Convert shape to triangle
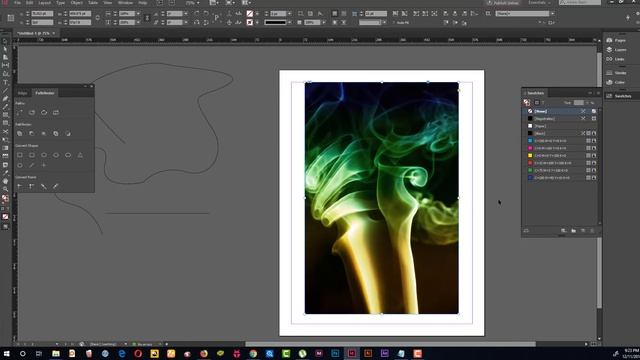 [x=80, y=155]
